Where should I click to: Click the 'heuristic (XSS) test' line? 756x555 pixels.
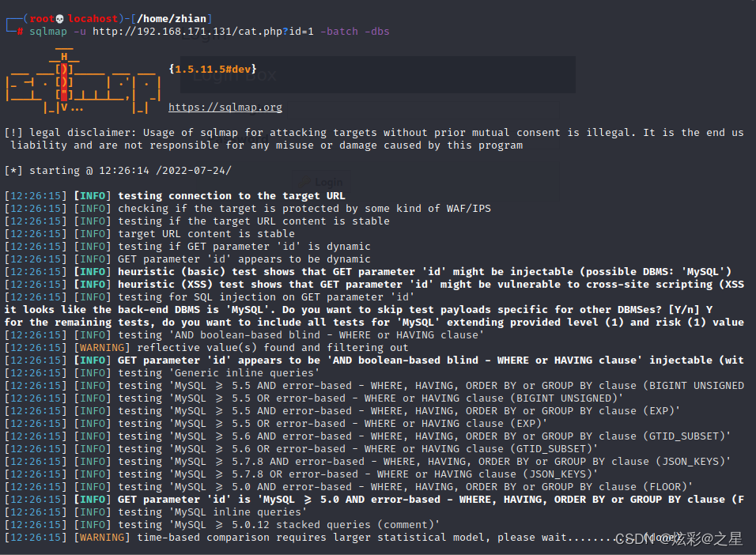tap(374, 284)
